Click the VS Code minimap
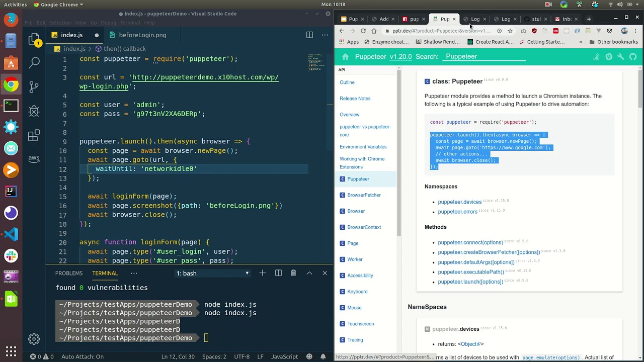This screenshot has height=362, width=644. pyautogui.click(x=317, y=63)
